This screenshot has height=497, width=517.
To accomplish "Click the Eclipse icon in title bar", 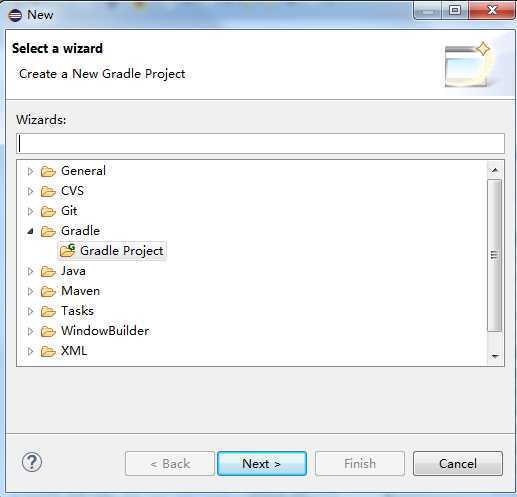I will point(15,15).
